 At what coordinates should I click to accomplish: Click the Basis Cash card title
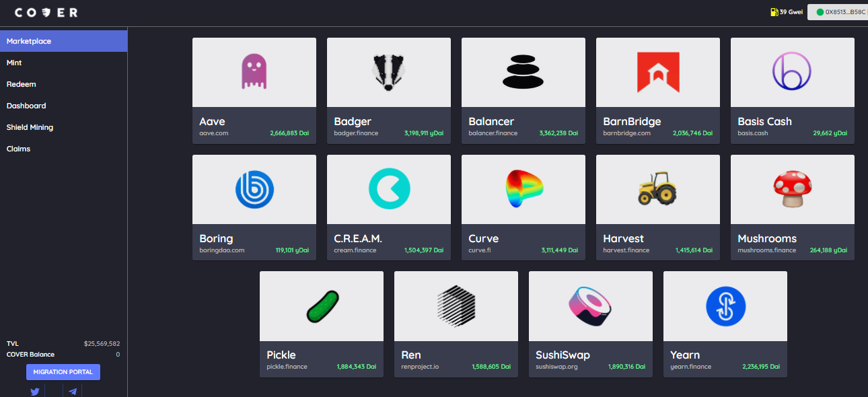pyautogui.click(x=764, y=122)
